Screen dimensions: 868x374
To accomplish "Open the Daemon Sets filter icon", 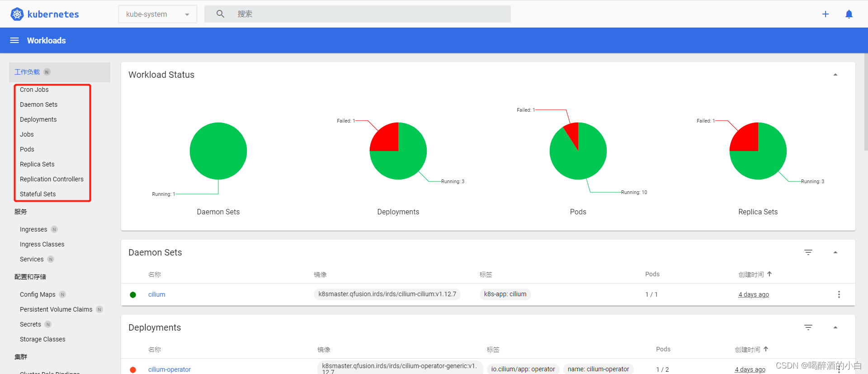I will 808,252.
